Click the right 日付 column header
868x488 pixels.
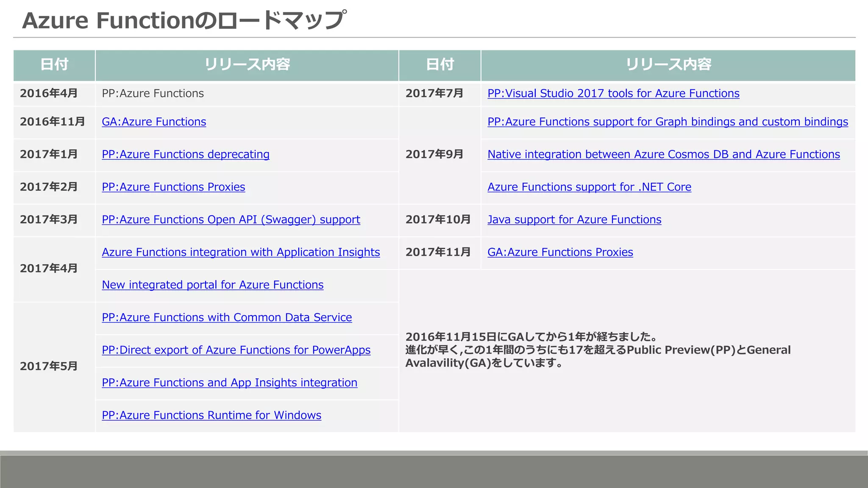[x=440, y=65]
